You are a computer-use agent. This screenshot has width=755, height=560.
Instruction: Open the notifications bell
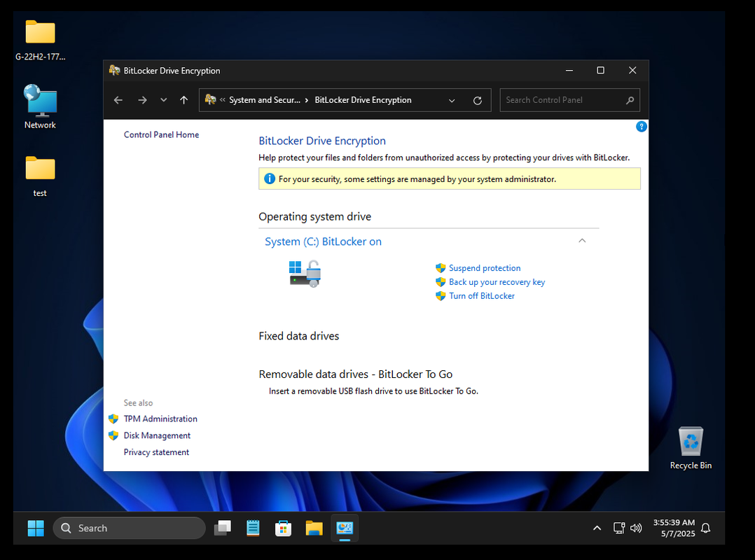(706, 528)
